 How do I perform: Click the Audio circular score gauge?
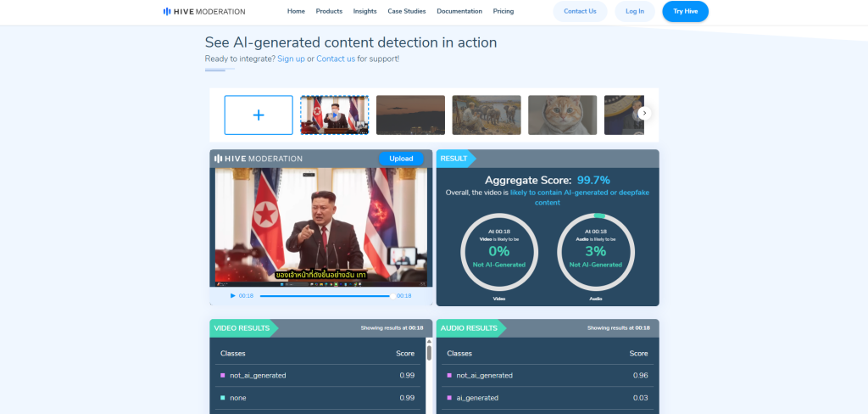[596, 251]
